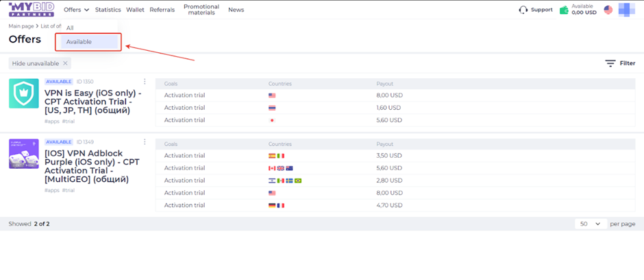Image resolution: width=644 pixels, height=280 pixels.
Task: Click the VPN Adblock Purple thumbnail
Action: point(24,154)
